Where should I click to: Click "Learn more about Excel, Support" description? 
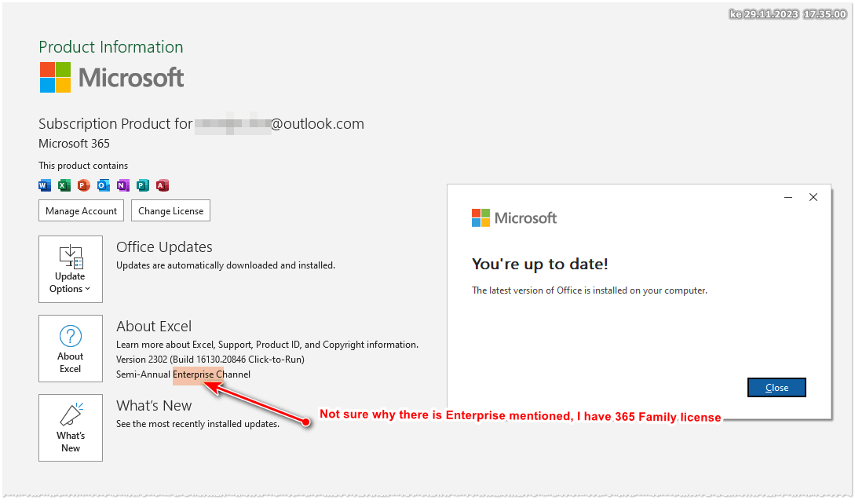pos(267,345)
